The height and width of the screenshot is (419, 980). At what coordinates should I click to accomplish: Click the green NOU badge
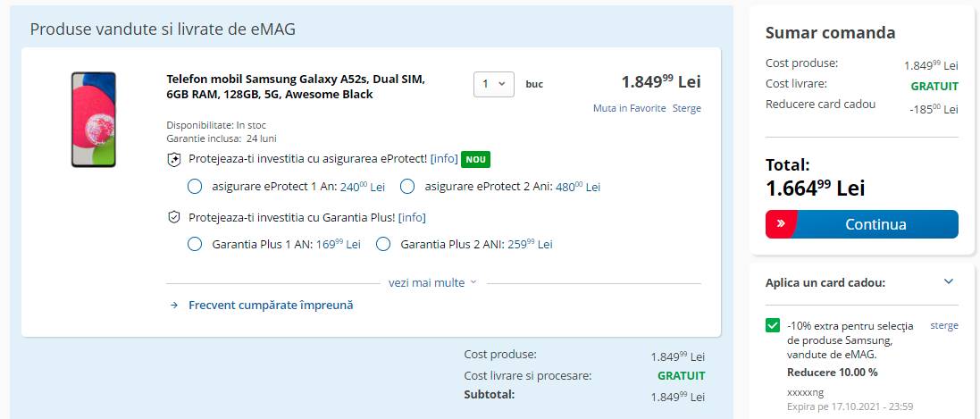[475, 159]
